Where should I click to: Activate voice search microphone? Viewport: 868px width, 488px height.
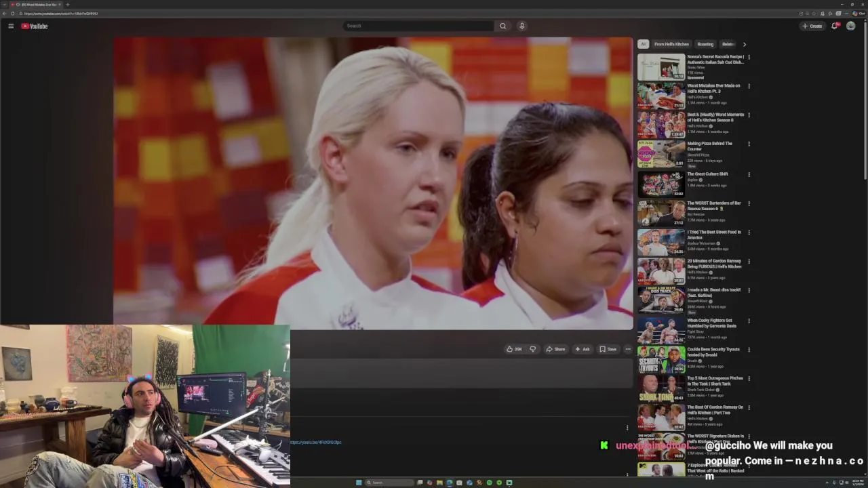pyautogui.click(x=521, y=26)
